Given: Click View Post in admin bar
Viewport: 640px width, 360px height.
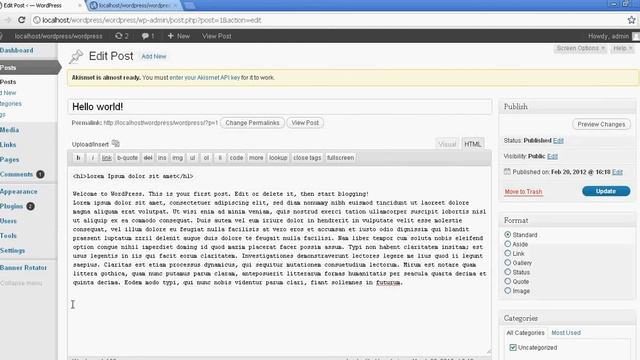Looking at the screenshot, I should (217, 36).
